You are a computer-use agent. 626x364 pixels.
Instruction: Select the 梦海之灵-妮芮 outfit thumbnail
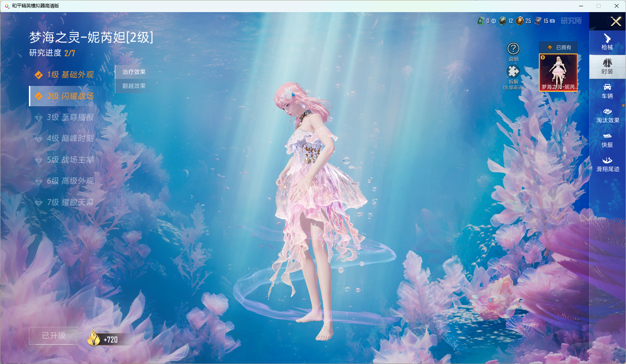pyautogui.click(x=558, y=73)
